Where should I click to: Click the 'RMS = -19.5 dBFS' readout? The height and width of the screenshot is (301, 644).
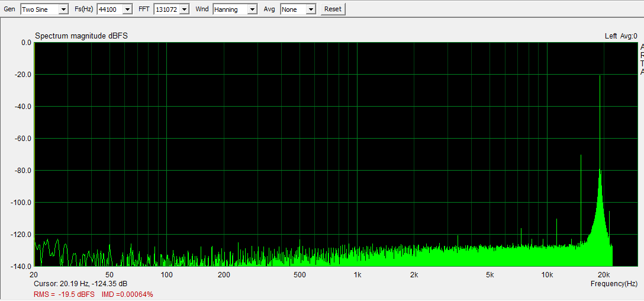click(x=64, y=294)
